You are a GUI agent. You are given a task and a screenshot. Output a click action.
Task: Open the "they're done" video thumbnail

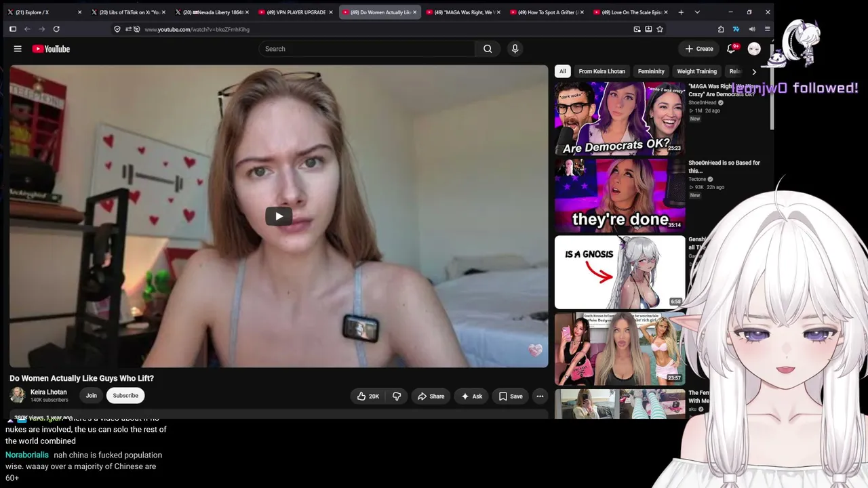(x=620, y=195)
